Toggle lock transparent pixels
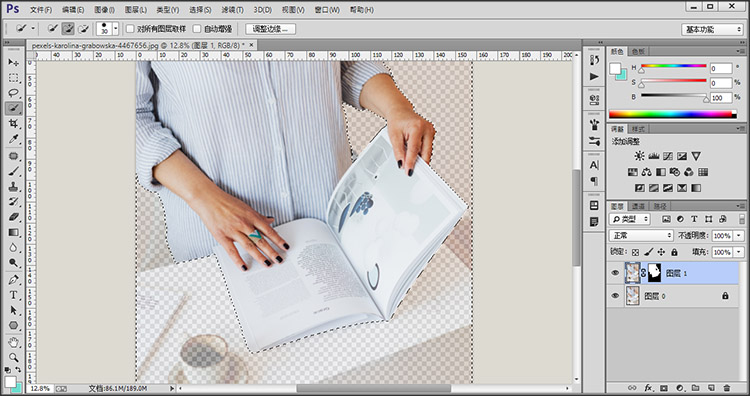This screenshot has width=750, height=396. pyautogui.click(x=635, y=252)
